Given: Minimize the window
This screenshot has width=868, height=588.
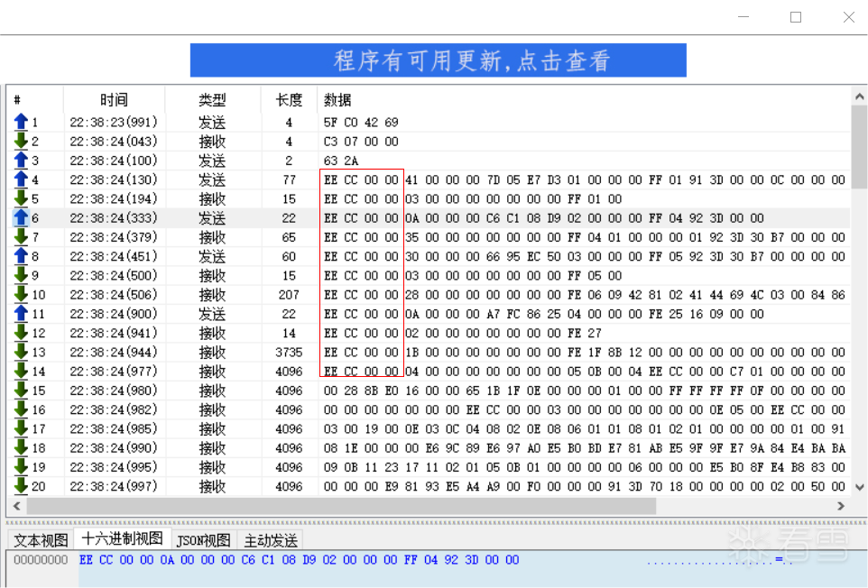Looking at the screenshot, I should point(743,17).
